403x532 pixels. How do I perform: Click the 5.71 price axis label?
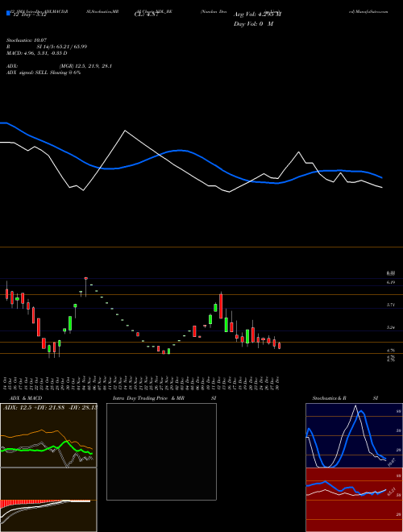coord(391,305)
